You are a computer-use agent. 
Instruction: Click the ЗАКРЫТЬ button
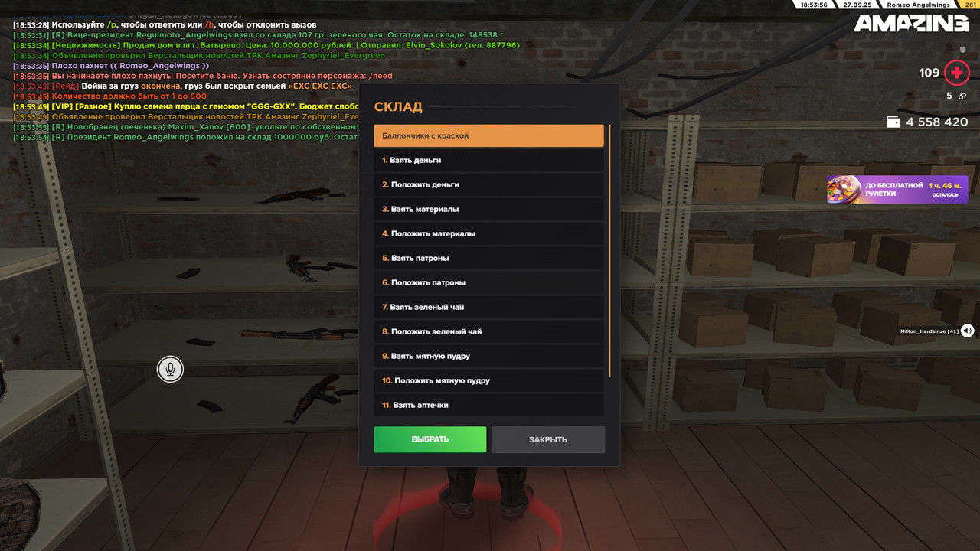[x=548, y=439]
